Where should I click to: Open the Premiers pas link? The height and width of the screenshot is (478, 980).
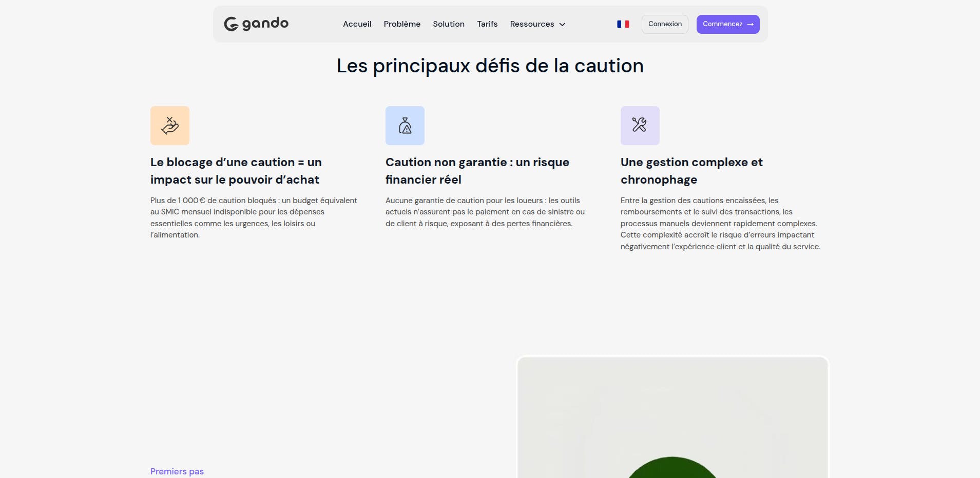pyautogui.click(x=177, y=471)
